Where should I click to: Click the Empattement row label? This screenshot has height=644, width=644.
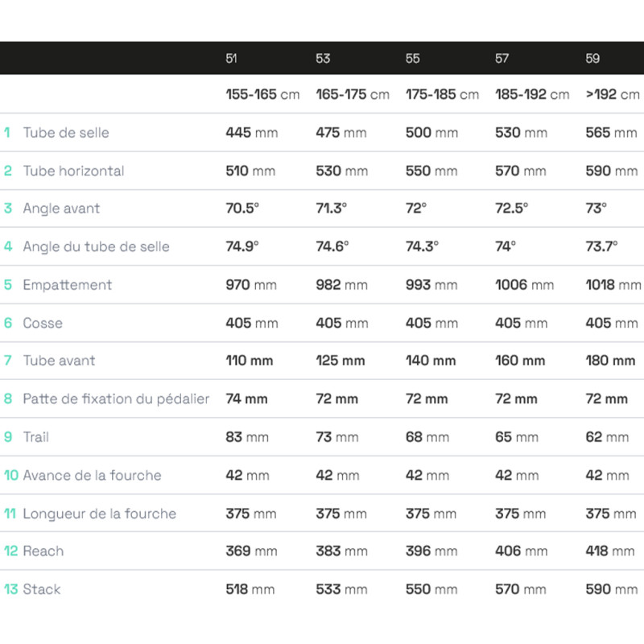68,285
